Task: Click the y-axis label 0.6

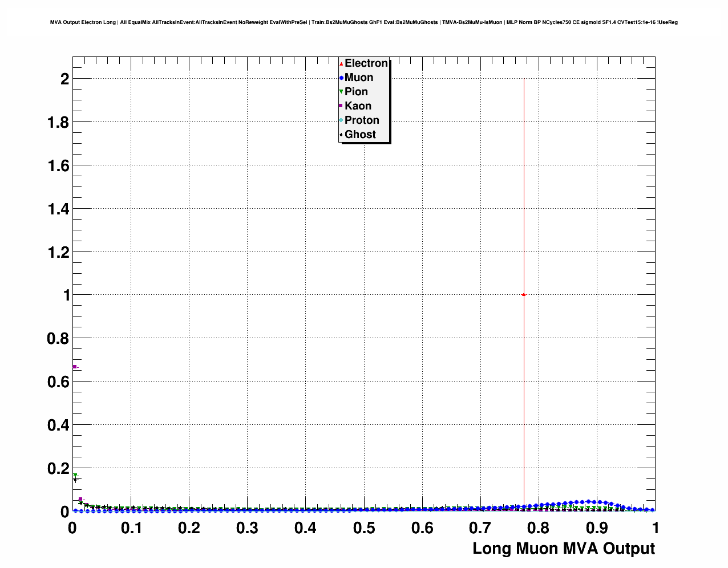Action: click(58, 382)
